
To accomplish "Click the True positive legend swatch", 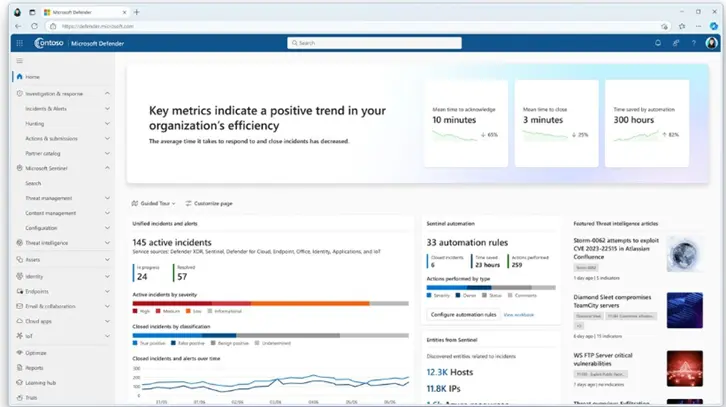I will pos(135,343).
